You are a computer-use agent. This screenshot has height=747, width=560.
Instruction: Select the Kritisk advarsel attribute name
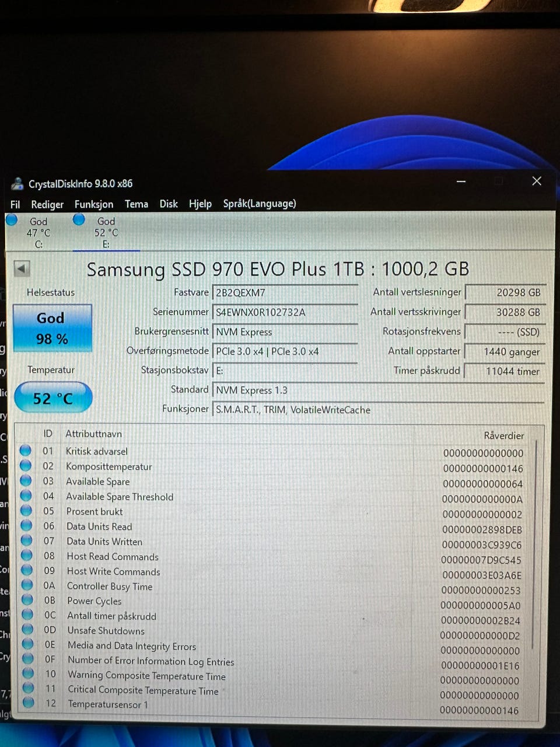pyautogui.click(x=97, y=451)
